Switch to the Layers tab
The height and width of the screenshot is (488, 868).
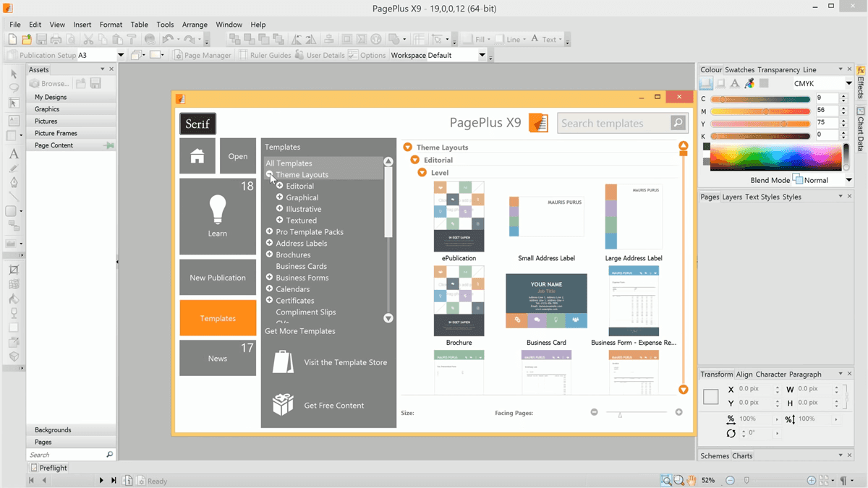click(732, 197)
